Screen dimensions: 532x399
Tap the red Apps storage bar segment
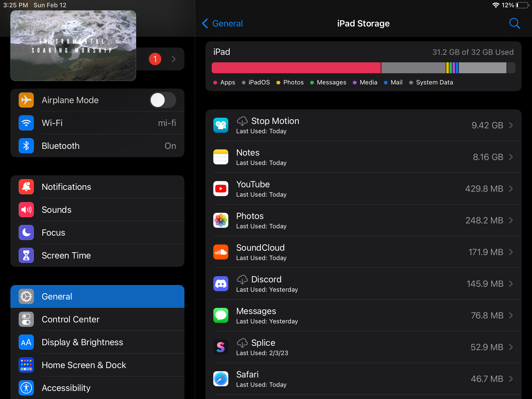296,68
